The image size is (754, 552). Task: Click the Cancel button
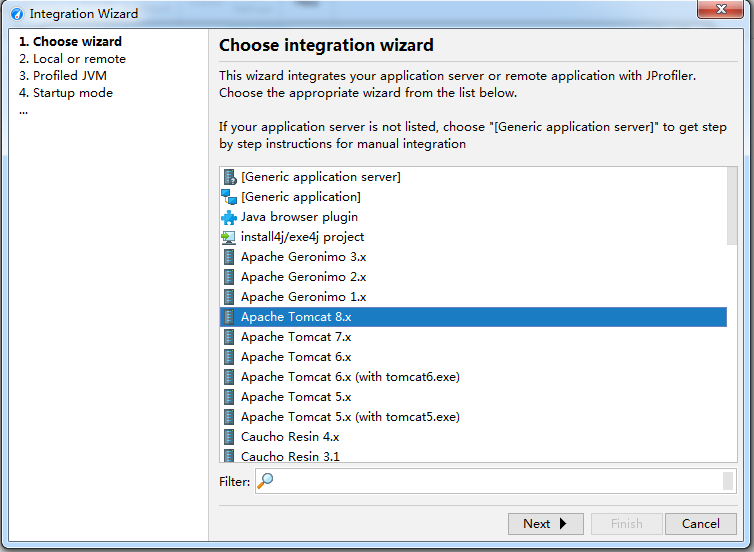pyautogui.click(x=701, y=524)
